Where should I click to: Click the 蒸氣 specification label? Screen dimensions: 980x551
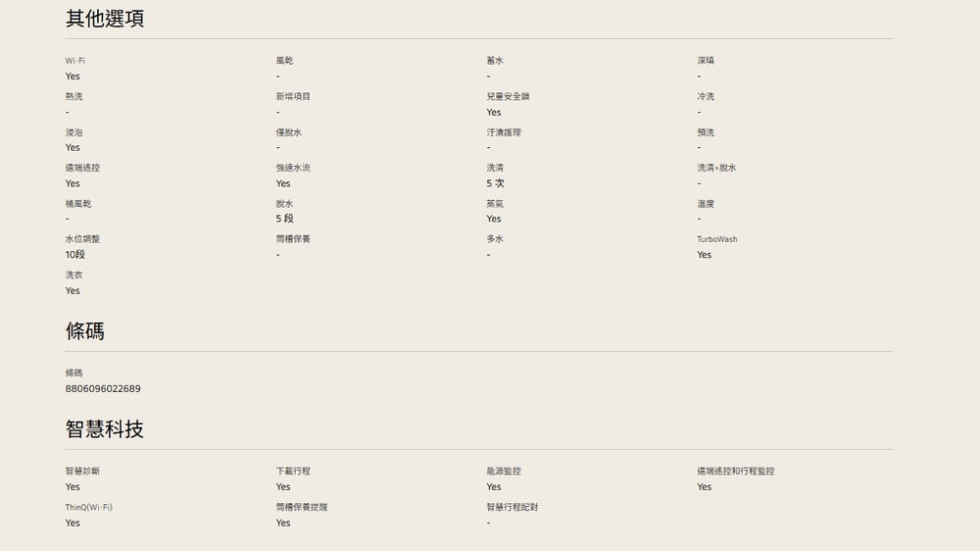pyautogui.click(x=495, y=204)
